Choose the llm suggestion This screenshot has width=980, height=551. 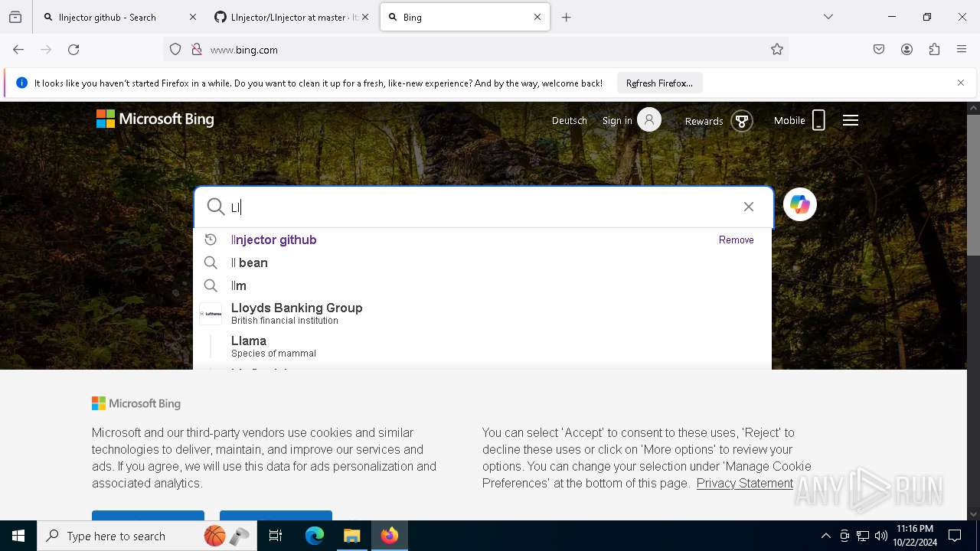pyautogui.click(x=482, y=285)
